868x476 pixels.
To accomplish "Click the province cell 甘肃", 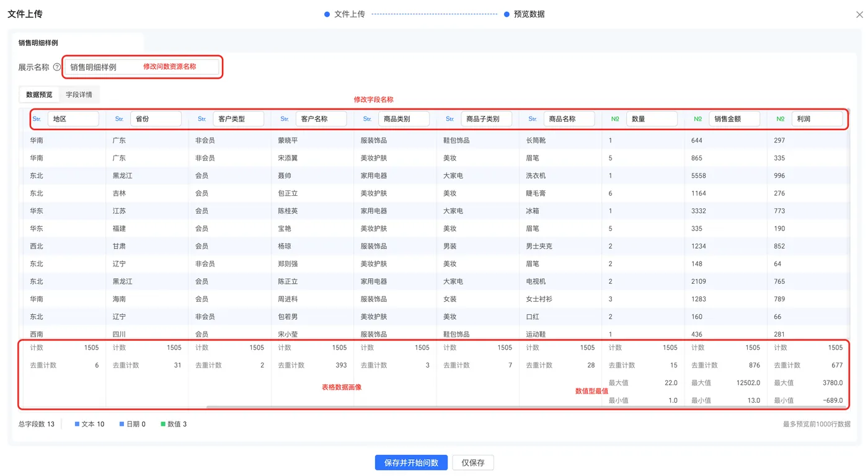I will pos(119,246).
